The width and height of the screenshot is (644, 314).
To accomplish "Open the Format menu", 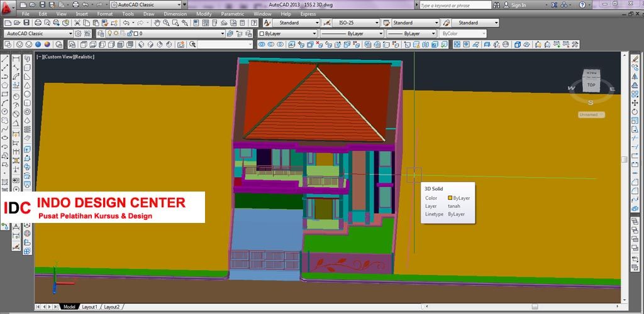I will click(x=105, y=14).
